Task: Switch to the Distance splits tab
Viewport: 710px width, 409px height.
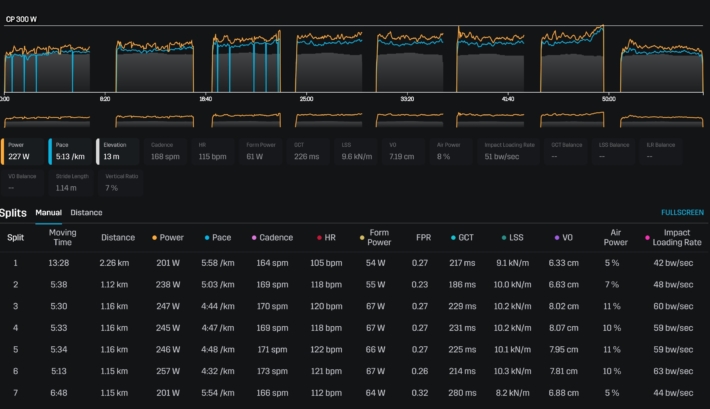Action: click(86, 213)
